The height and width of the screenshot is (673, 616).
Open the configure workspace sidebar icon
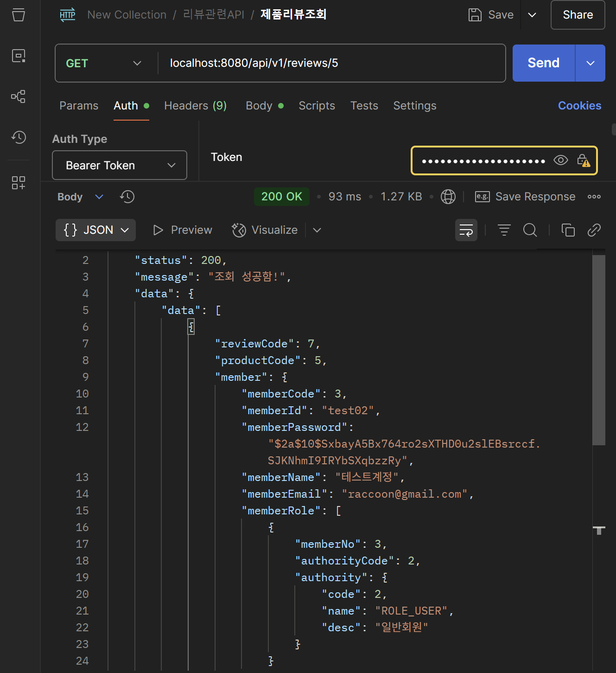tap(19, 183)
